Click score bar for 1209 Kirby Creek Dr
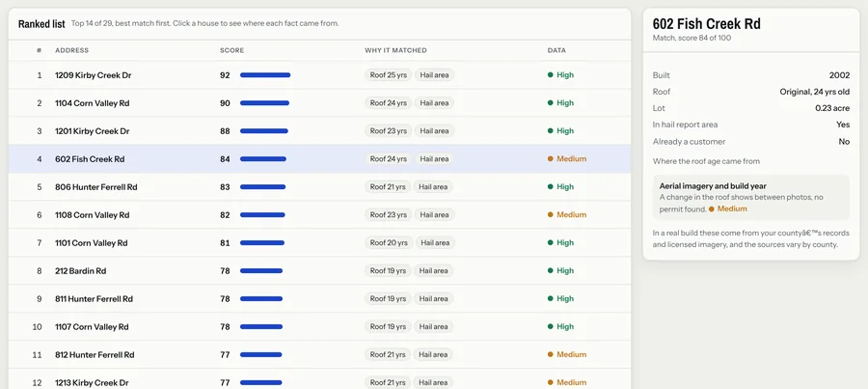Viewport: 868px width, 389px height. point(265,75)
